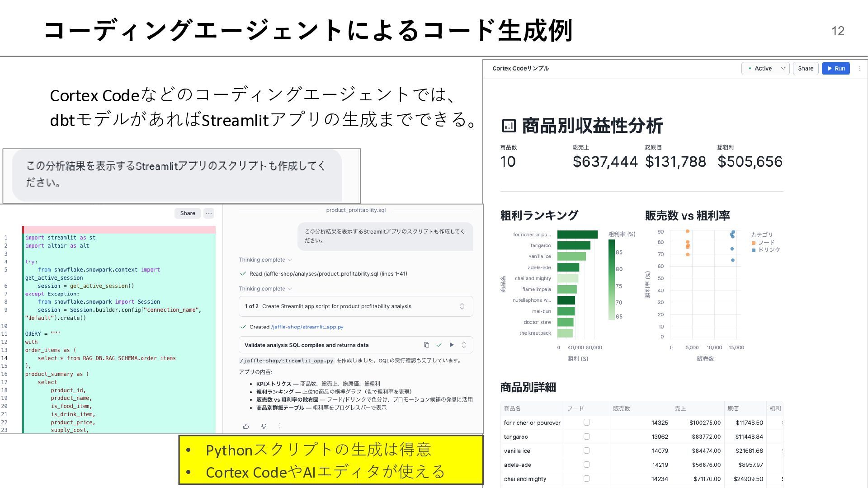Click the ドリンク blue legend swatch
The image size is (868, 488).
[x=754, y=250]
